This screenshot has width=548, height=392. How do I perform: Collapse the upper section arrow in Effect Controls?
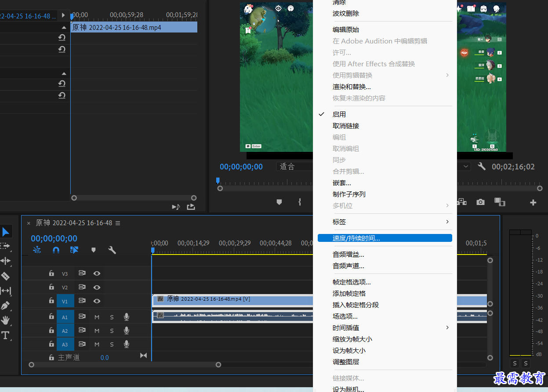64,28
